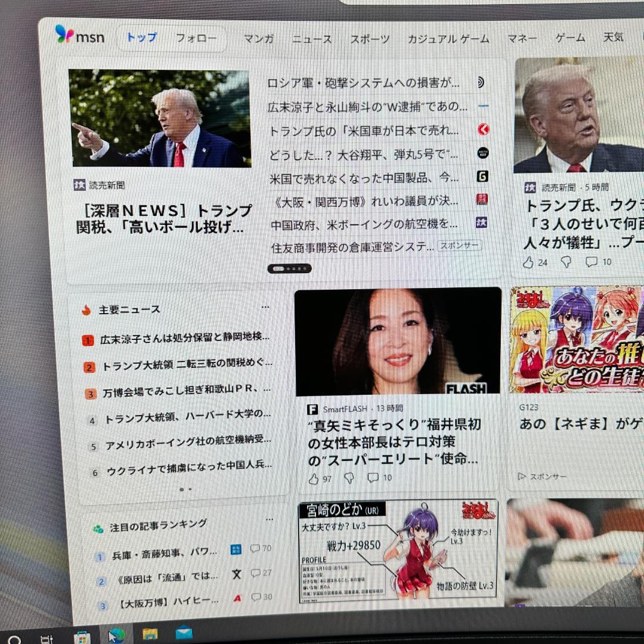This screenshot has height=644, width=644.
Task: Click 注目の記事ランキング icon
Action: (98, 529)
